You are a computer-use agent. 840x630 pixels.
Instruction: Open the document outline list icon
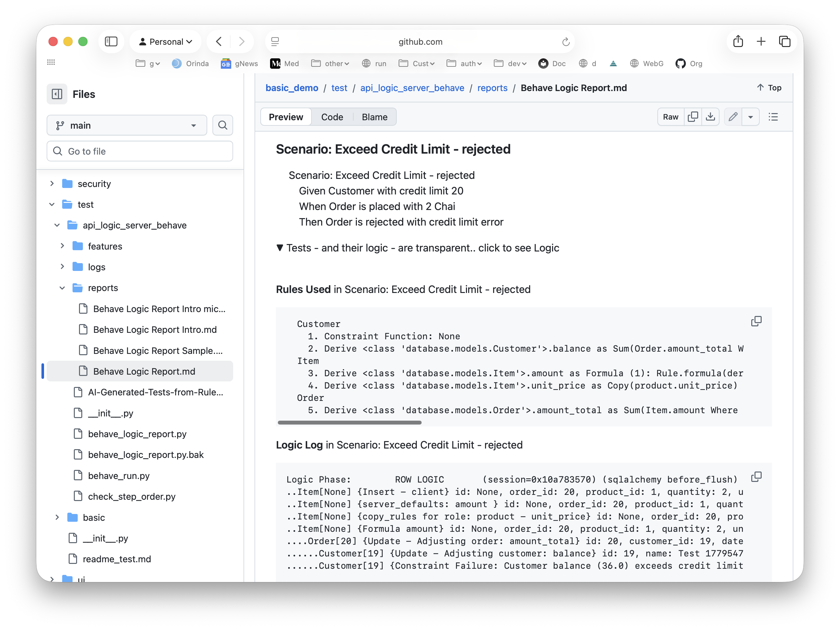pyautogui.click(x=774, y=117)
